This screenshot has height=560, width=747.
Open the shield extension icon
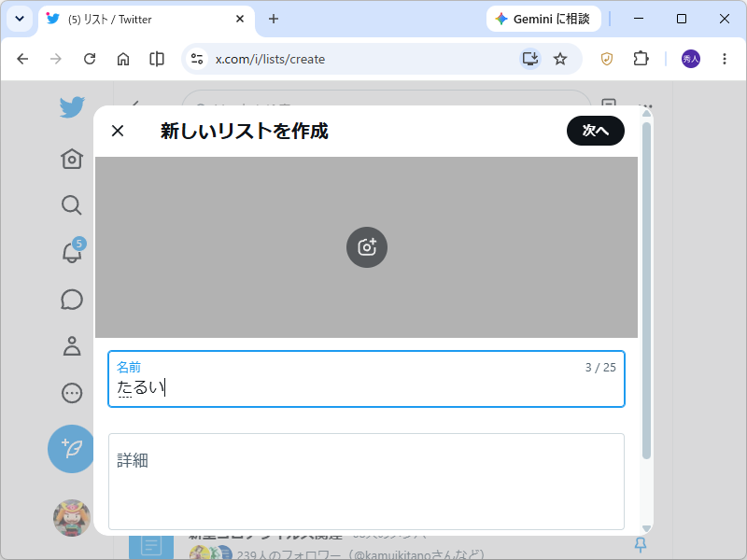[x=606, y=59]
